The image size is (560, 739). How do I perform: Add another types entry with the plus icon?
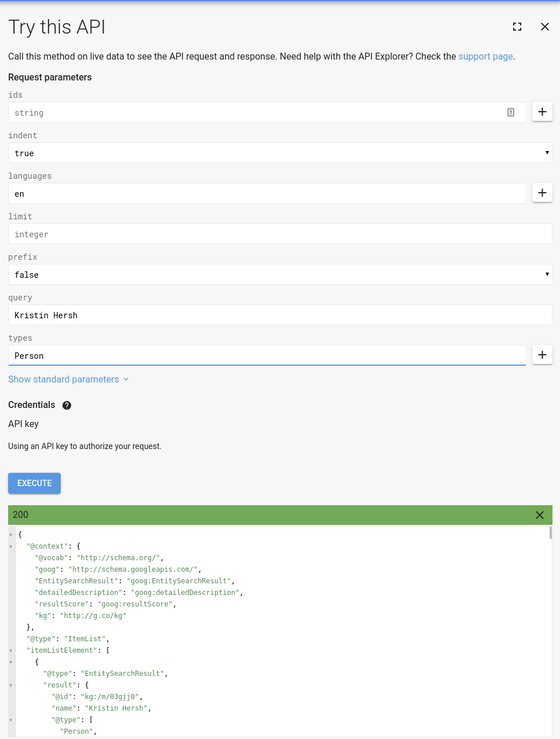(542, 354)
